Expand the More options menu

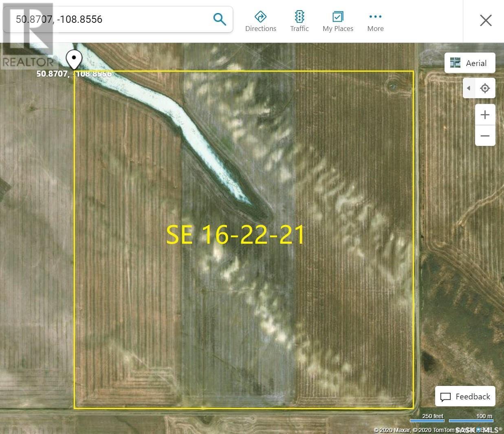[375, 21]
